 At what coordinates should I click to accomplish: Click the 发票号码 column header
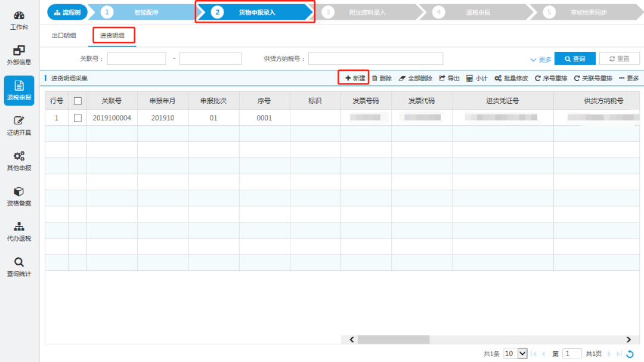coord(366,101)
